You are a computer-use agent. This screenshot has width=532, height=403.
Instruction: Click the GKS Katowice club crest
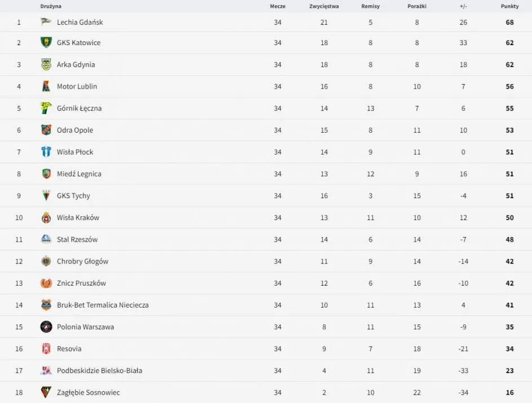tap(46, 42)
